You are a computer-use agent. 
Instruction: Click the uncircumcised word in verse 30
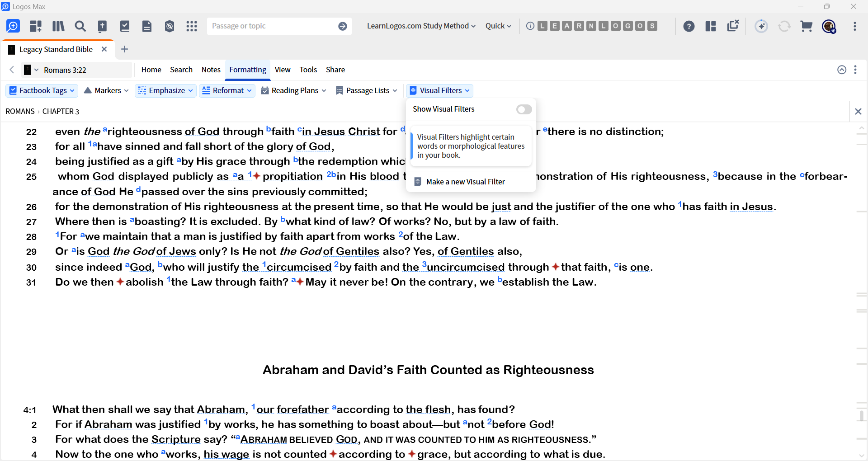coord(466,267)
